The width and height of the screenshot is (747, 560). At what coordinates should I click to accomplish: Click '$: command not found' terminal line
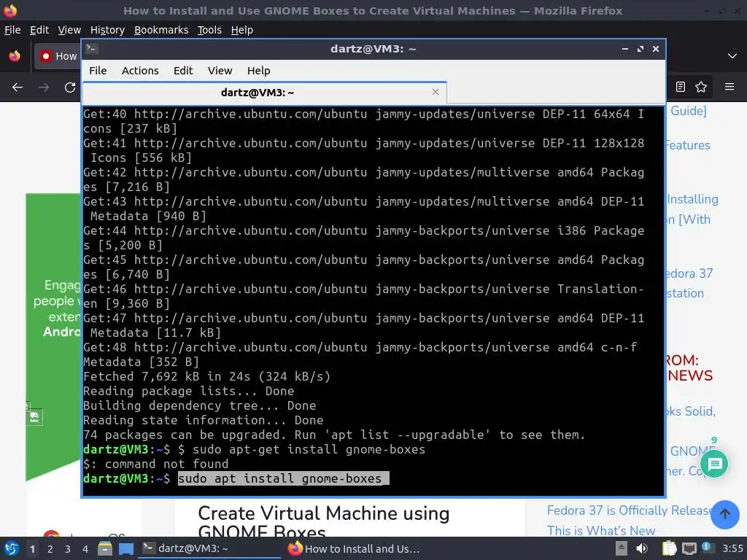156,464
